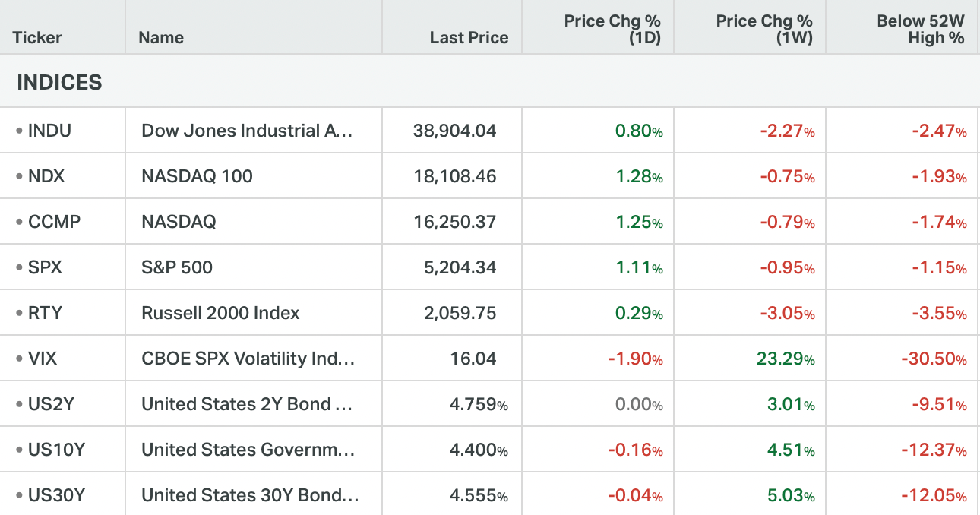The width and height of the screenshot is (980, 515).
Task: Sort by Price Chg % (1W) header
Action: coord(764,30)
